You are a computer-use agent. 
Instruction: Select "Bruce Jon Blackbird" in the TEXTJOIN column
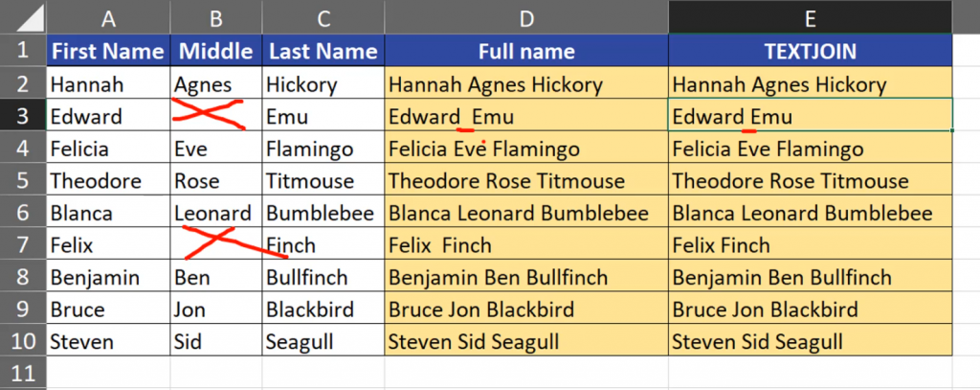click(x=810, y=310)
